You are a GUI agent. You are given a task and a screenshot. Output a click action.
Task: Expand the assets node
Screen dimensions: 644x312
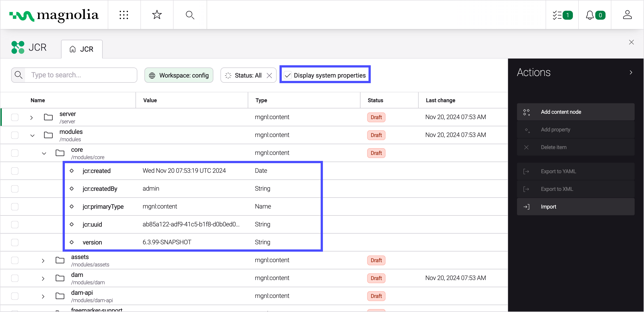coord(43,261)
